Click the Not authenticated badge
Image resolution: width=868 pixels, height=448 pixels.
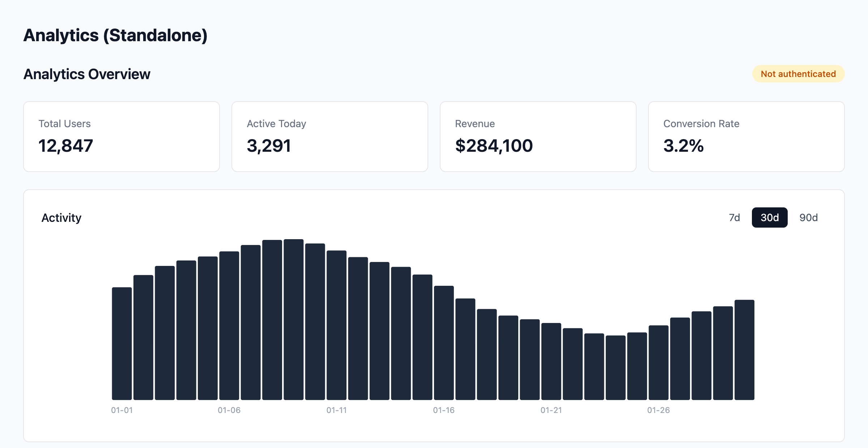798,74
